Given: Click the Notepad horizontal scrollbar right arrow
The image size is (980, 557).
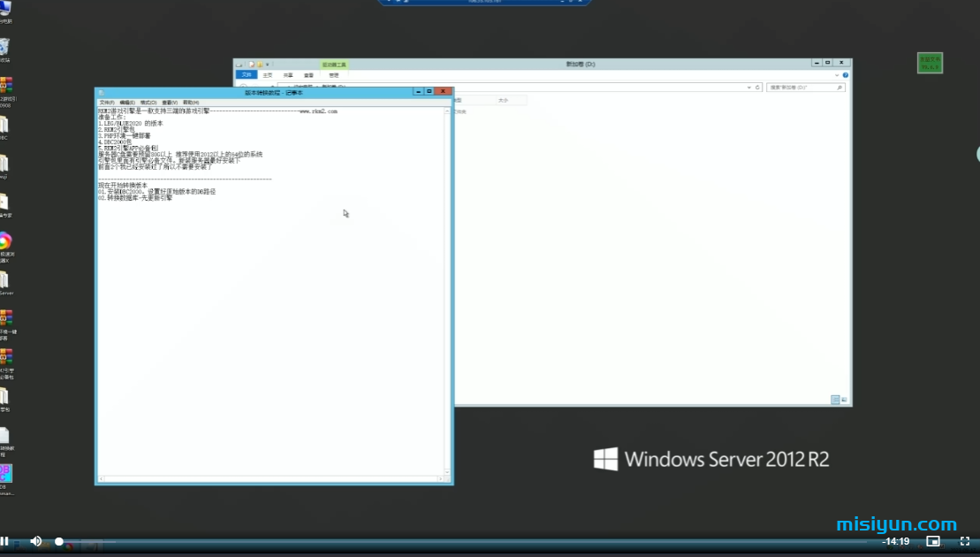Looking at the screenshot, I should pyautogui.click(x=440, y=479).
